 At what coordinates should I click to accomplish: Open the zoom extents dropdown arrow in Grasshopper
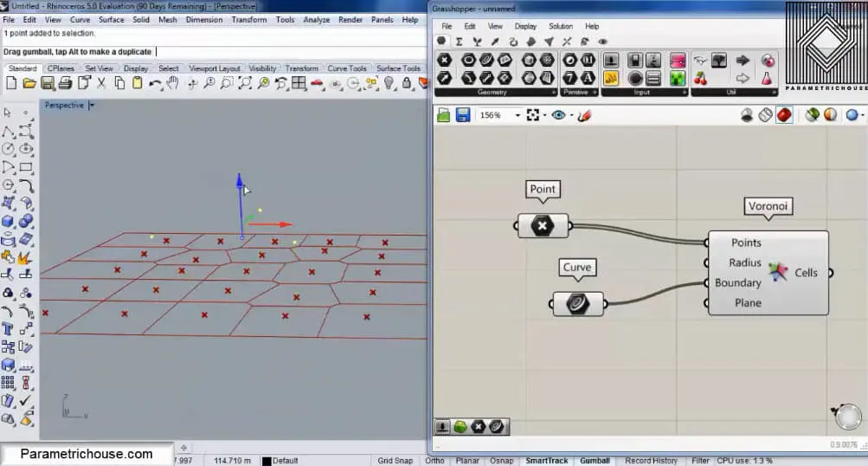pyautogui.click(x=544, y=115)
